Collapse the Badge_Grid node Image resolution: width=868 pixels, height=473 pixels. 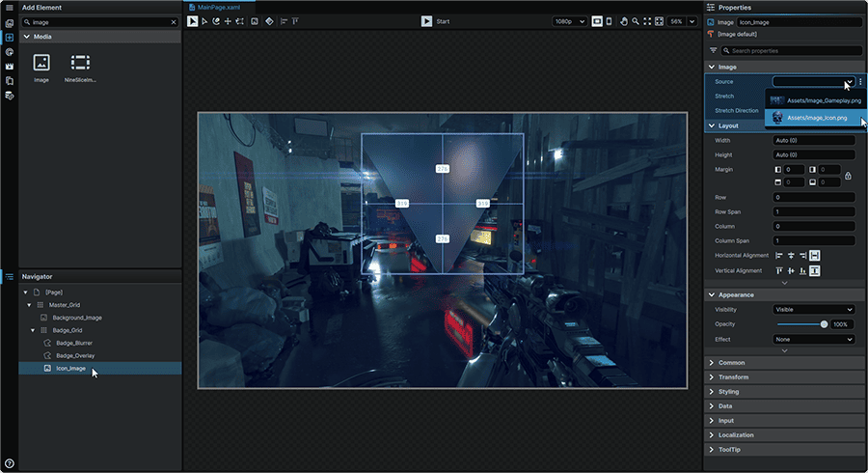point(33,330)
